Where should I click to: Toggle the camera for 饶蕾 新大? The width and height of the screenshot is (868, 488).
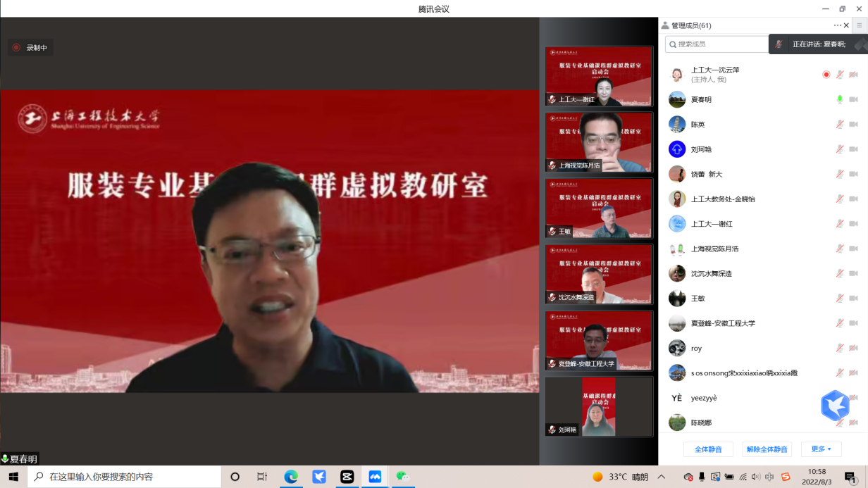pos(853,174)
